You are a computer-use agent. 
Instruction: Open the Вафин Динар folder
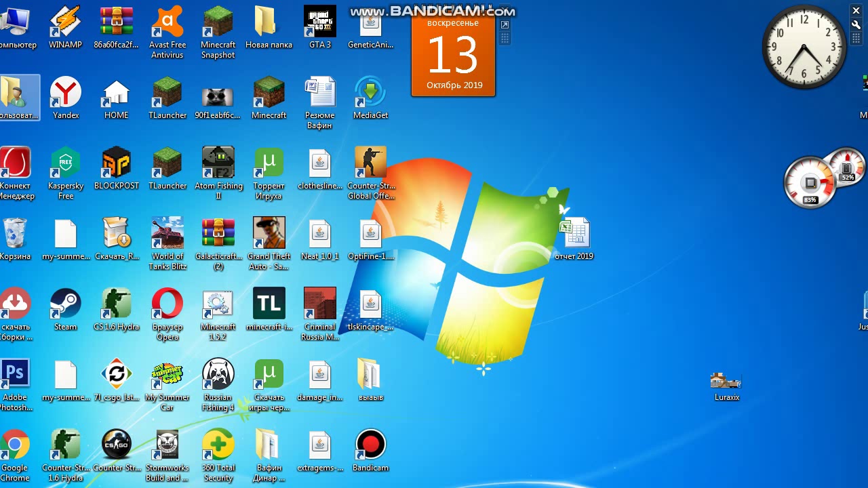pos(269,455)
